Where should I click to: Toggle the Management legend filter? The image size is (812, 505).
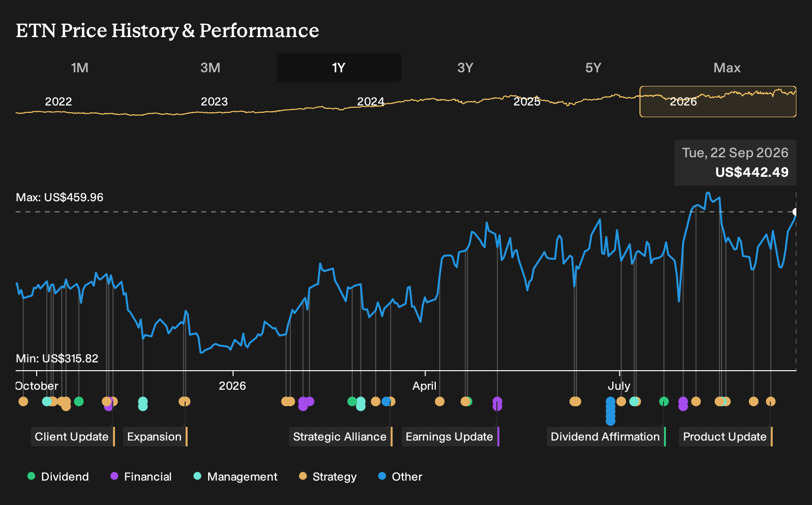point(235,476)
